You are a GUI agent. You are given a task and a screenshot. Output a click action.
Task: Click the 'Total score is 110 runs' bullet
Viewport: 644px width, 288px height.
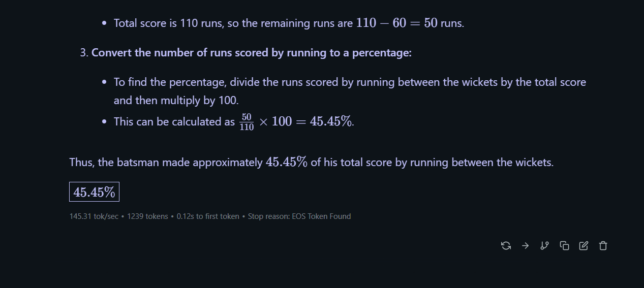coord(168,23)
